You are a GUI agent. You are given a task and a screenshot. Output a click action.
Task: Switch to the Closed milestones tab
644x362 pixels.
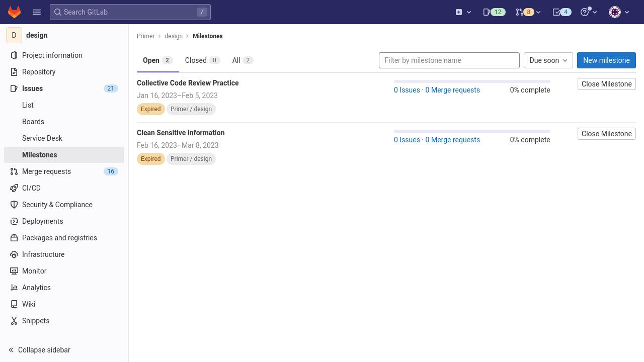pyautogui.click(x=202, y=60)
